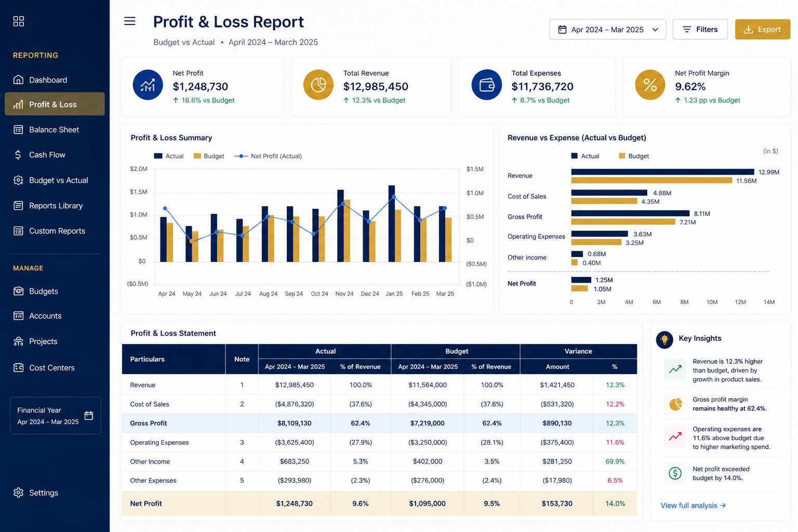
Task: Click the Other Income row label in table
Action: pos(150,461)
